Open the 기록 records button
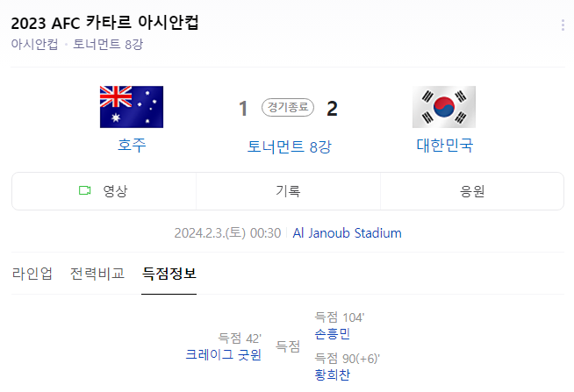This screenshot has width=574, height=392. click(288, 190)
